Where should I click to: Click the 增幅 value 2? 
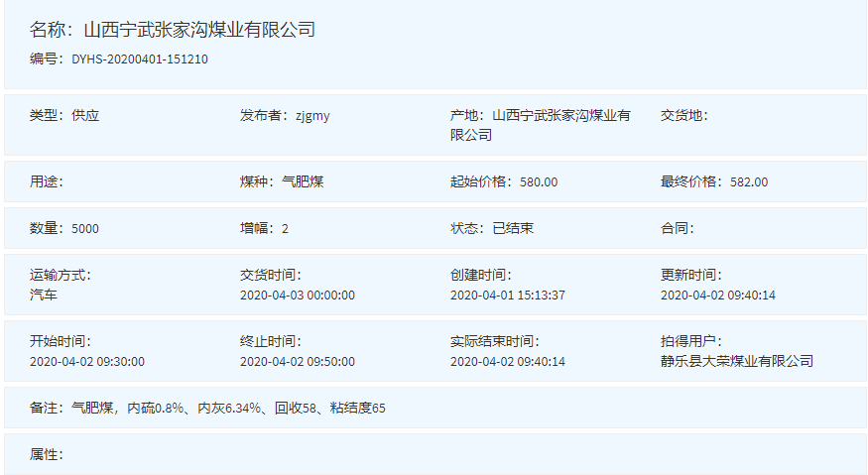pyautogui.click(x=285, y=228)
